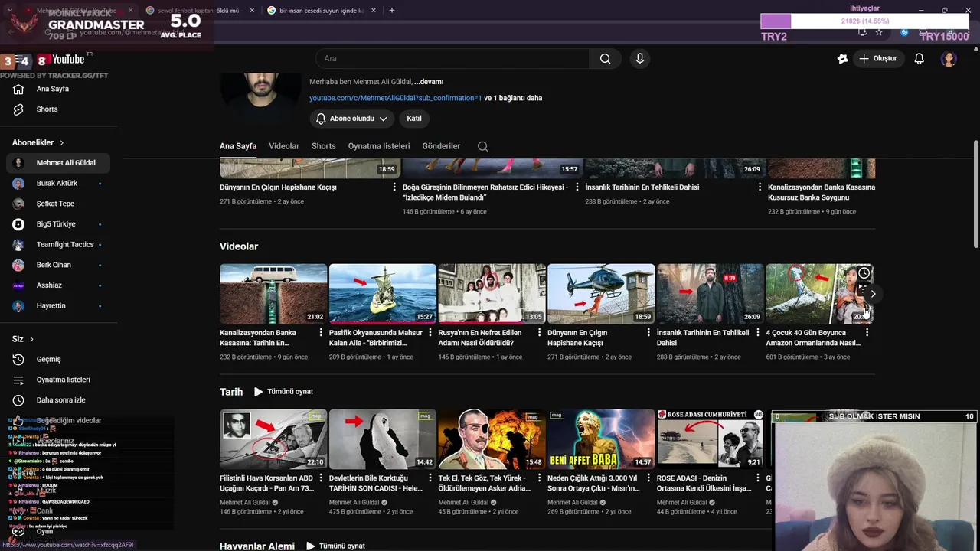The height and width of the screenshot is (551, 980).
Task: Click the YouTube search input field
Action: 452,58
